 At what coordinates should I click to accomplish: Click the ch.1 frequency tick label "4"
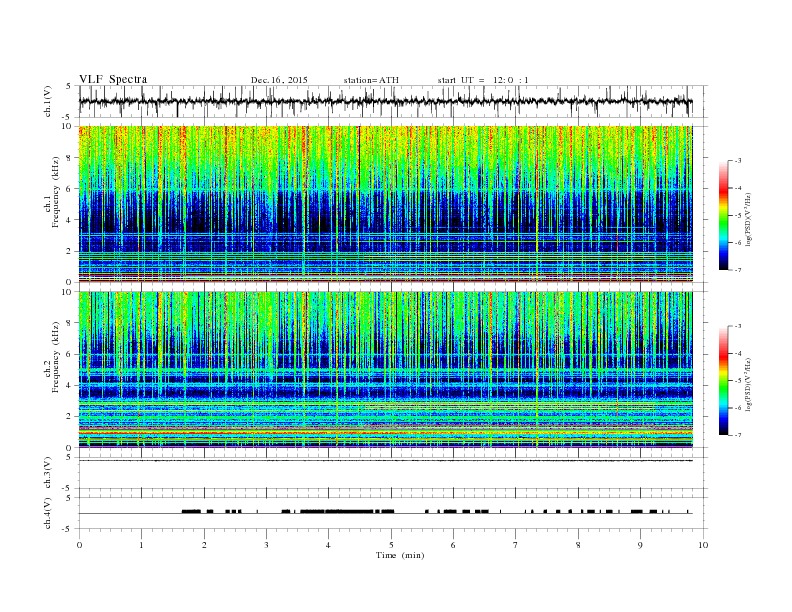[69, 220]
